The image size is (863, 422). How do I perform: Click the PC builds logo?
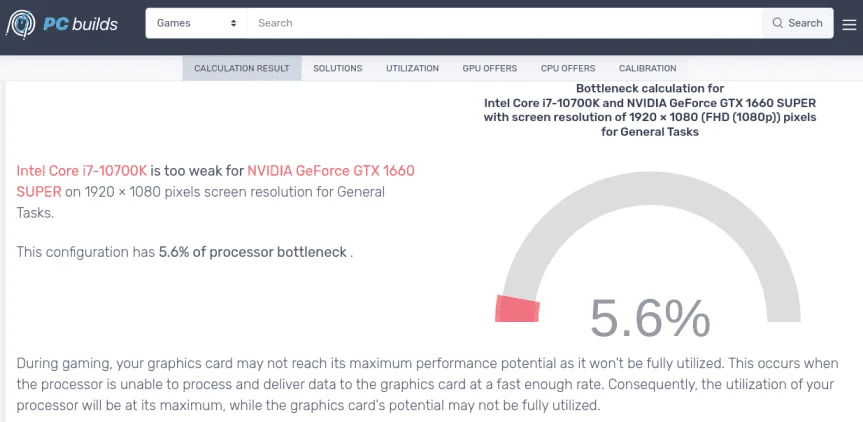[x=62, y=24]
